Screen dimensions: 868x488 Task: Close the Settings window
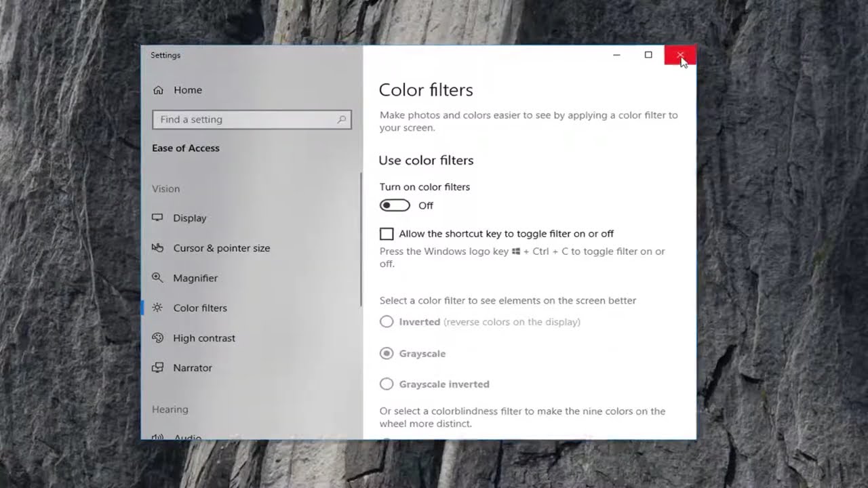[x=680, y=55]
